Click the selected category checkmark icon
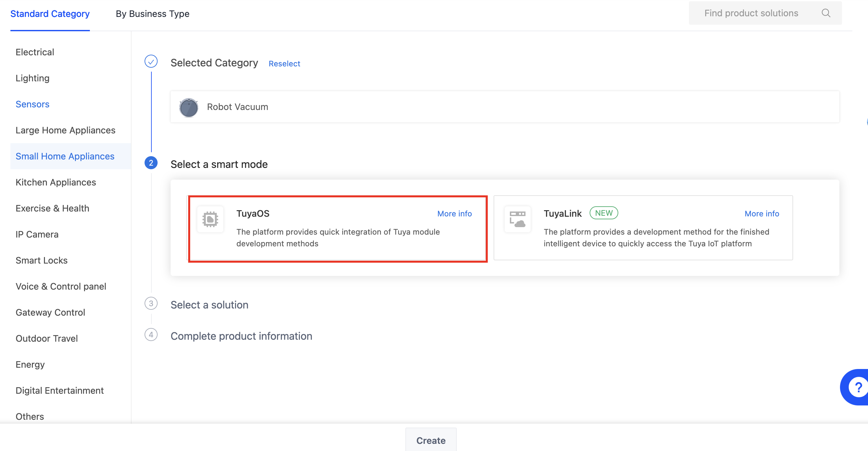This screenshot has height=451, width=868. pos(151,61)
